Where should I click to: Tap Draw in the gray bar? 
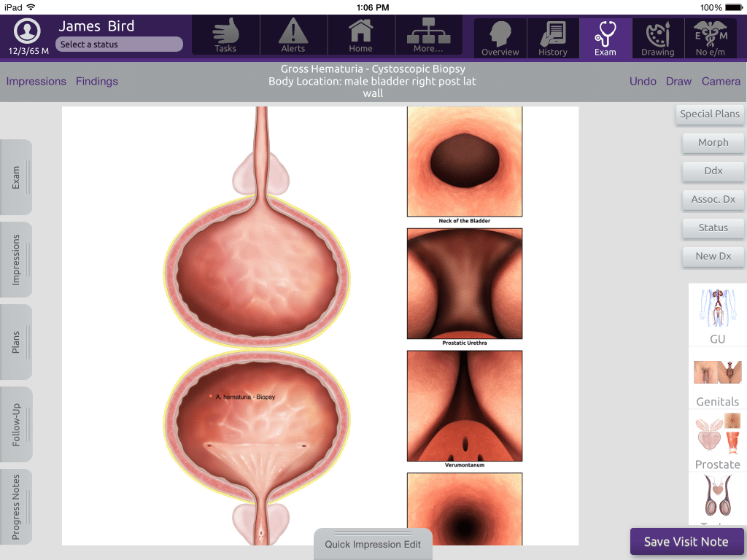(678, 82)
